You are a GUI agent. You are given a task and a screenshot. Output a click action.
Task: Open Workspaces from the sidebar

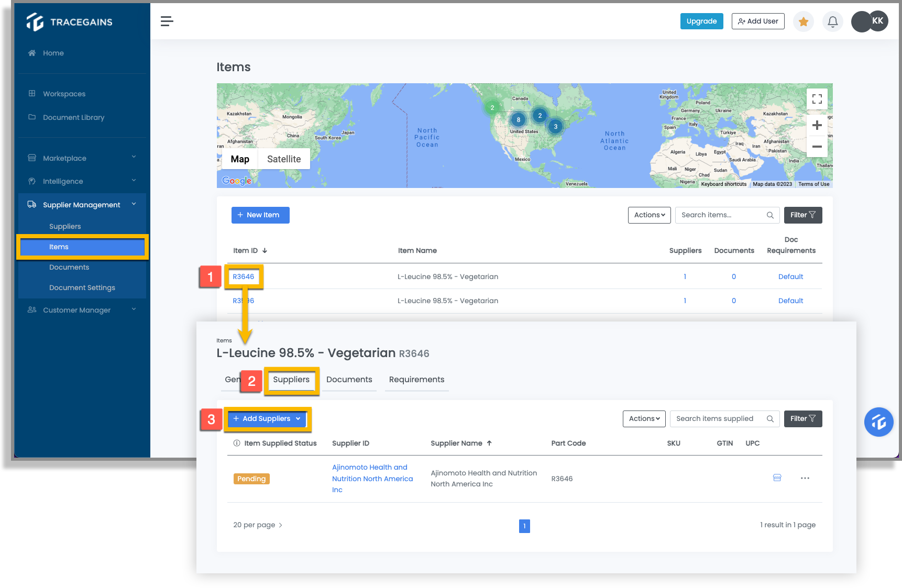[x=63, y=94]
